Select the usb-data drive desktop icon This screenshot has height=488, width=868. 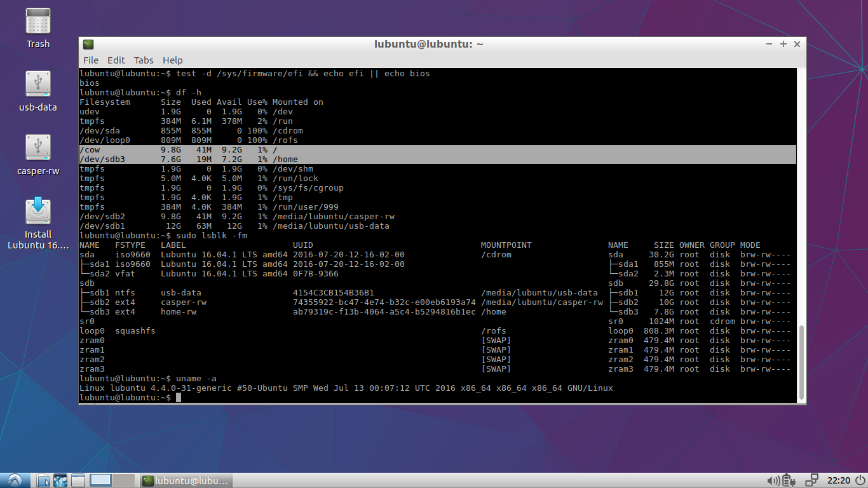tap(37, 91)
